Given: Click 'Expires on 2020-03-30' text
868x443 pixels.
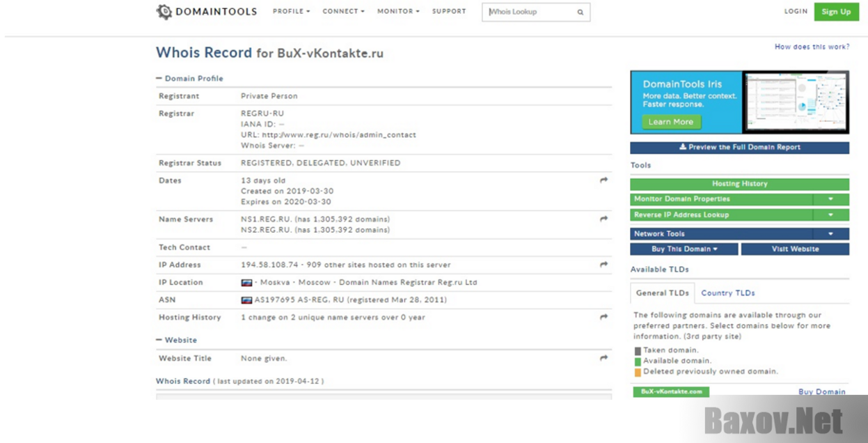Looking at the screenshot, I should pyautogui.click(x=286, y=201).
